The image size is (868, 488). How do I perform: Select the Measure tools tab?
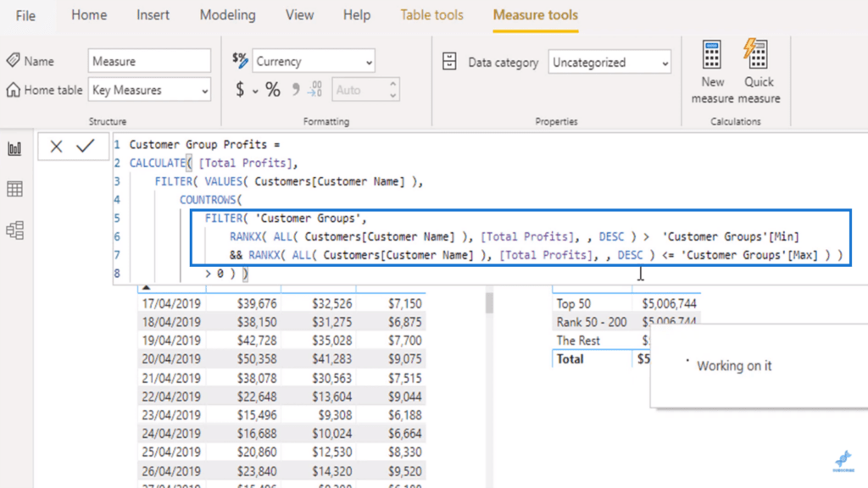click(536, 15)
